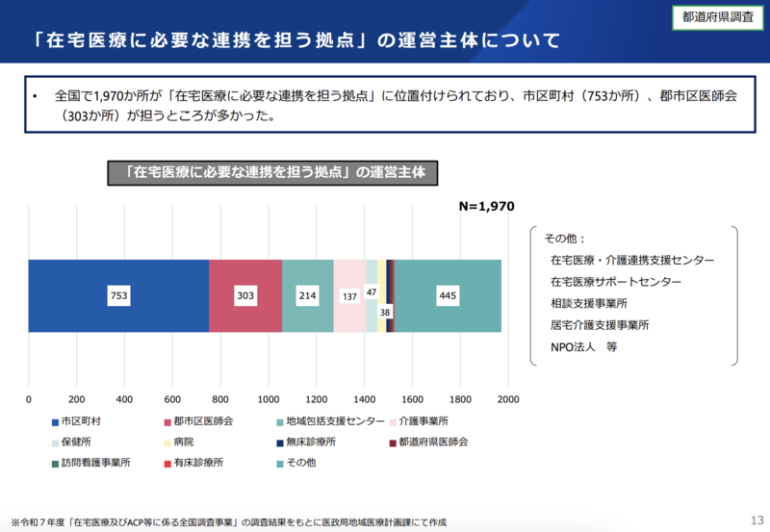770x532 pixels.
Task: Select the 地域包括支援センター legend swatch
Action: pos(279,421)
